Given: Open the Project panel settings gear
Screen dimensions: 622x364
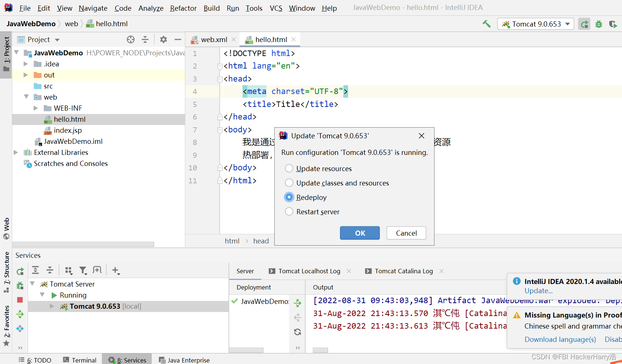Looking at the screenshot, I should [x=164, y=39].
